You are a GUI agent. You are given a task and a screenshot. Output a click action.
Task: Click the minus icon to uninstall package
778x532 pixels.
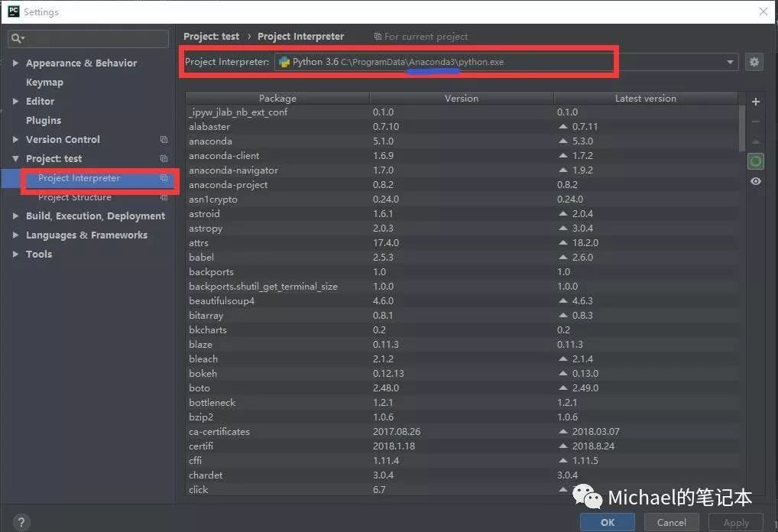pos(755,122)
